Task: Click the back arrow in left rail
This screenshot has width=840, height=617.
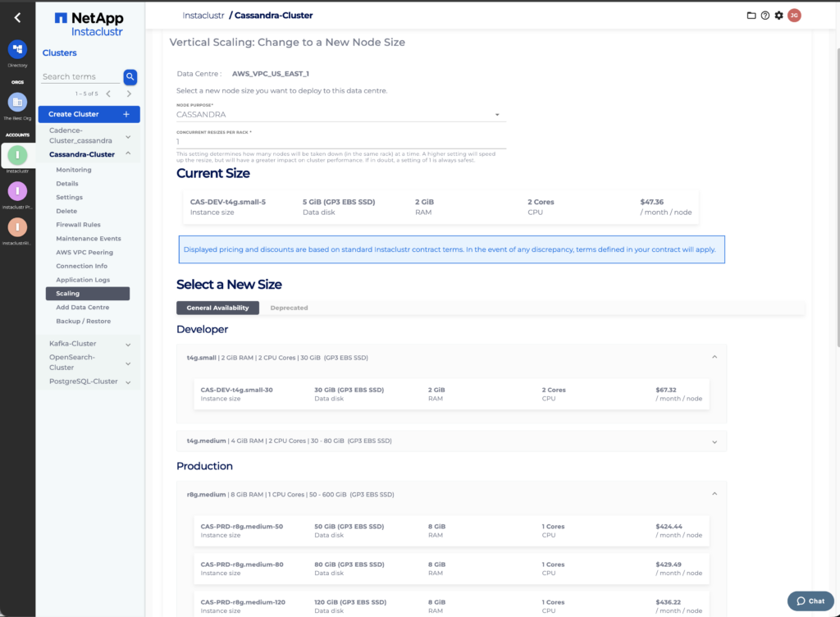Action: pos(17,17)
